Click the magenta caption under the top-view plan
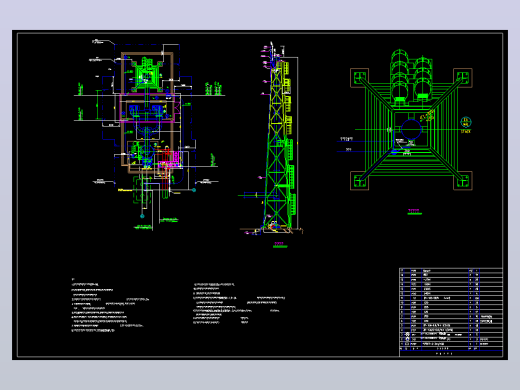Viewport: 520px width, 390px height. [415, 212]
